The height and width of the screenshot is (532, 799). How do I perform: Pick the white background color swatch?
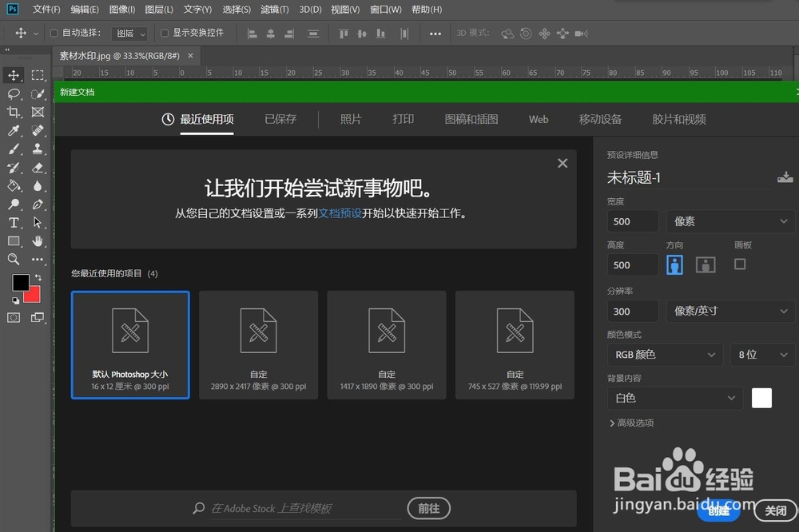point(761,398)
